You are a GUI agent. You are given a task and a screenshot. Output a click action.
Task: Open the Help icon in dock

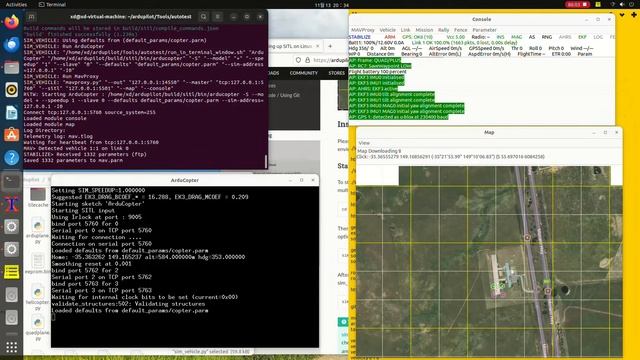[x=11, y=158]
